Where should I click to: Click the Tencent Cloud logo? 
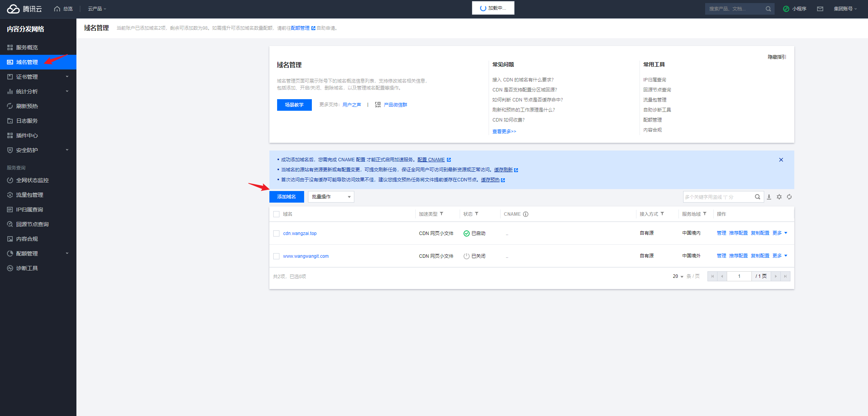[x=24, y=9]
